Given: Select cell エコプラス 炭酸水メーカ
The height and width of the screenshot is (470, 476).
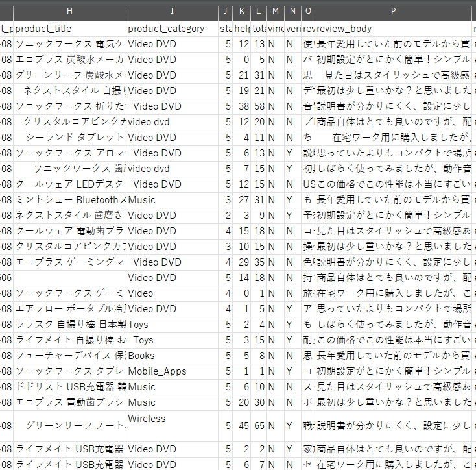Looking at the screenshot, I should pos(69,60).
